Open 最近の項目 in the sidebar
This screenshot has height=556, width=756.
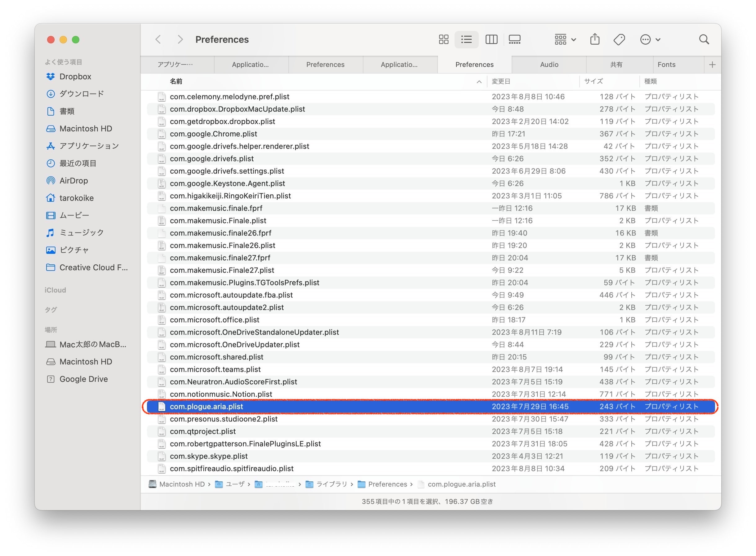pos(71,163)
